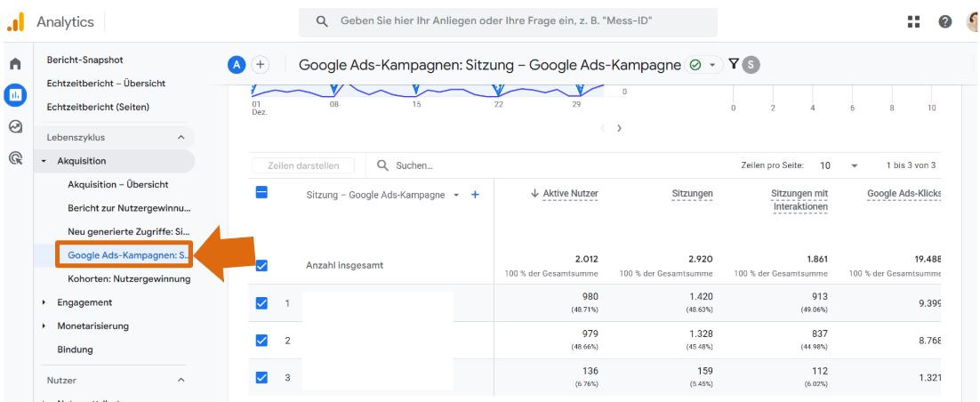The height and width of the screenshot is (402, 980).
Task: Open the Home icon in left rail
Action: [x=16, y=64]
